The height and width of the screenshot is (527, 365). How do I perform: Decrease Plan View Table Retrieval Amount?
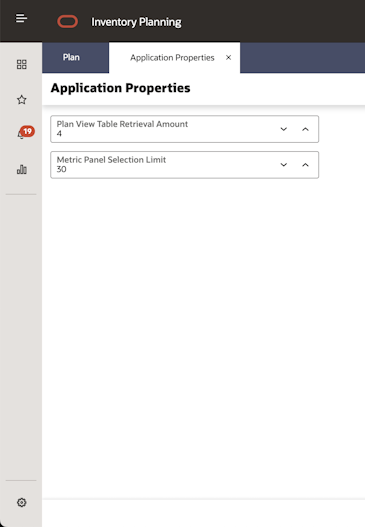284,129
